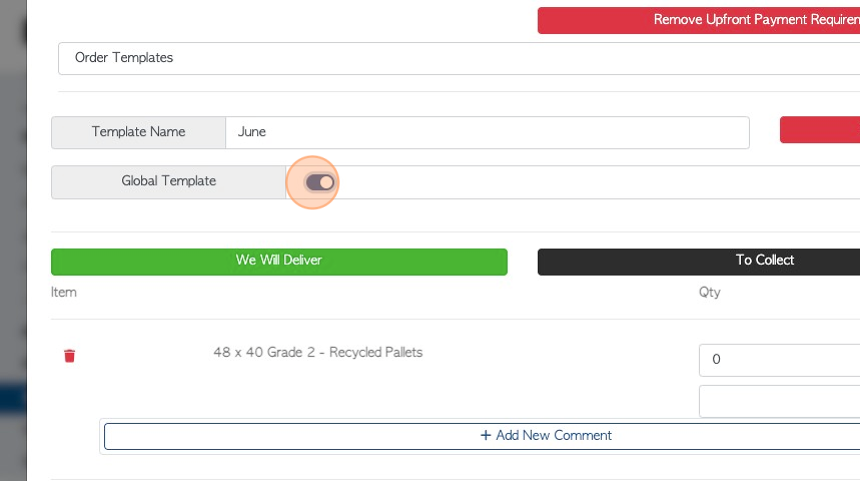Click the dimmed sidebar behind the dialog
This screenshot has height=481, width=860.
tap(12, 250)
